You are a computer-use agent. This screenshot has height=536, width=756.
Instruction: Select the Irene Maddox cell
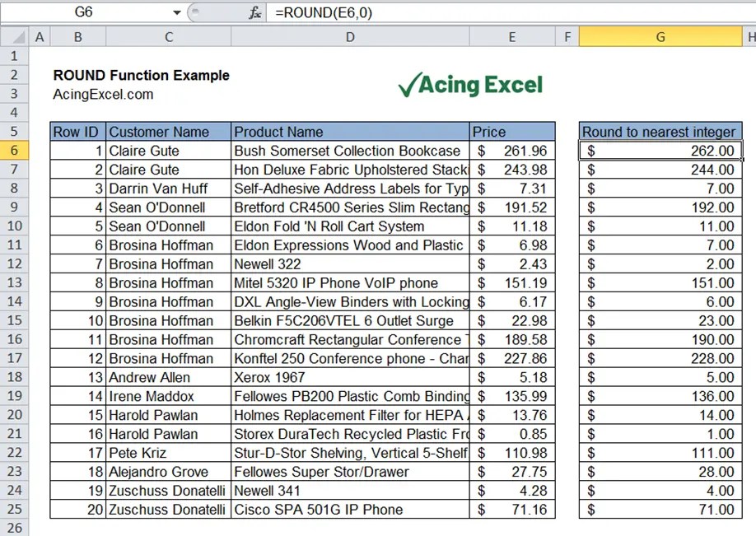tap(168, 396)
